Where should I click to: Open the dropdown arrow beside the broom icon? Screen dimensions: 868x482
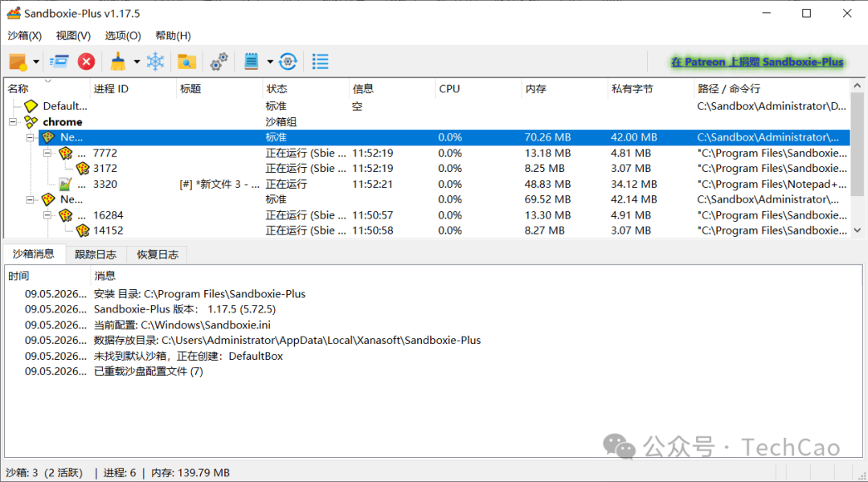pyautogui.click(x=136, y=62)
